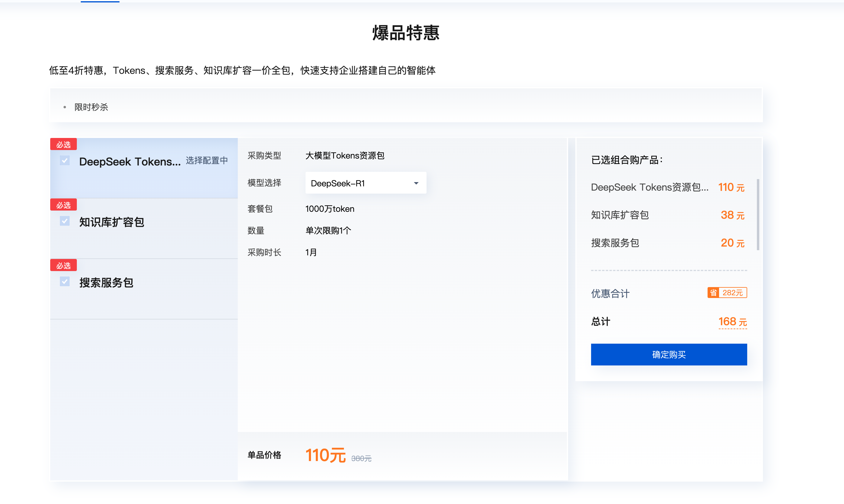Select the 限时秒杀 tab
This screenshot has width=844, height=504.
tap(91, 107)
